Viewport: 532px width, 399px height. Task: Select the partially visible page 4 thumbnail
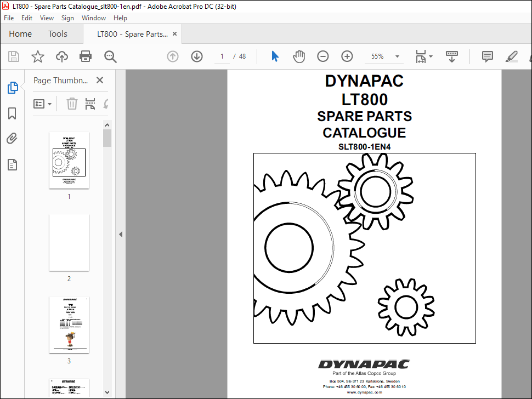tap(69, 387)
